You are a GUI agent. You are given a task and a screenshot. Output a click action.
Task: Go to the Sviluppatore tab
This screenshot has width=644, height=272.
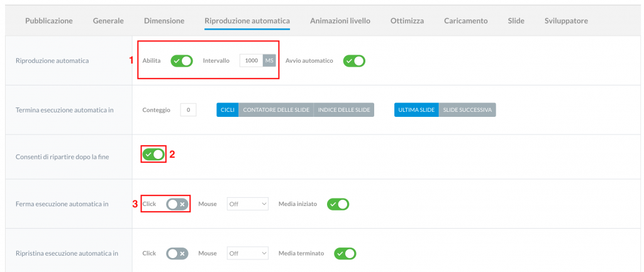[566, 21]
